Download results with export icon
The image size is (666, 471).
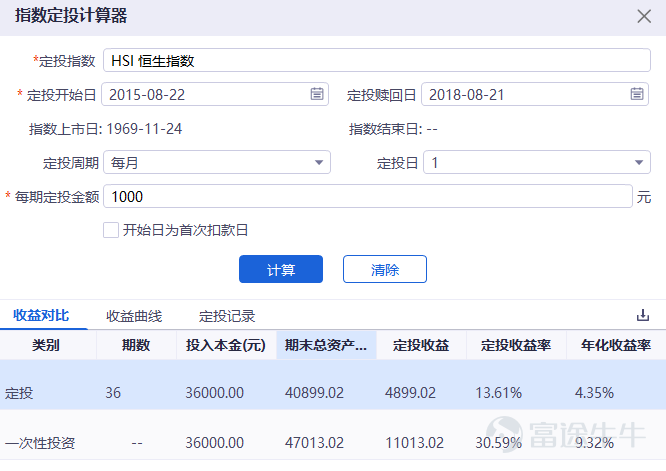tap(643, 315)
